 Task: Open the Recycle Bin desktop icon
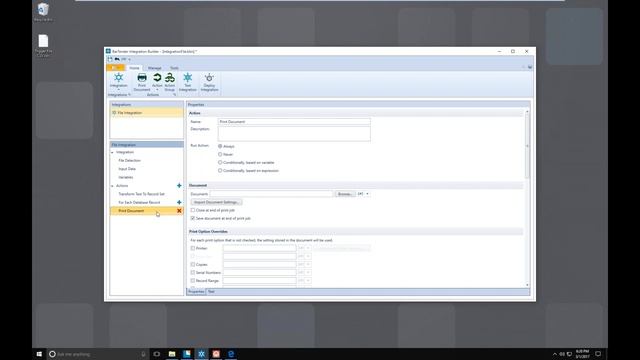43,12
